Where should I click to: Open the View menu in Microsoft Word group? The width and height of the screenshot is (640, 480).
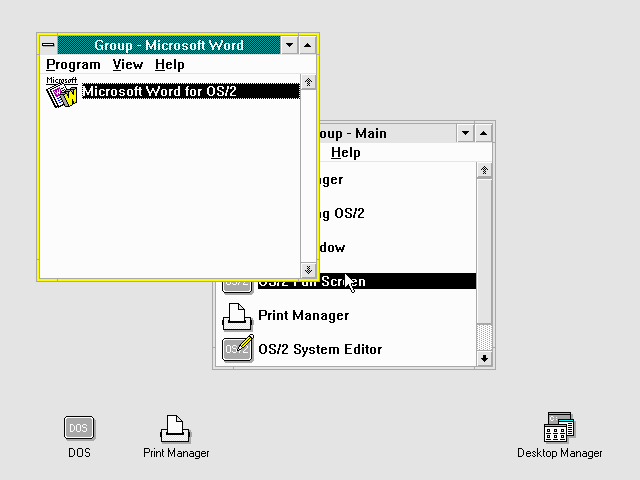click(x=128, y=64)
